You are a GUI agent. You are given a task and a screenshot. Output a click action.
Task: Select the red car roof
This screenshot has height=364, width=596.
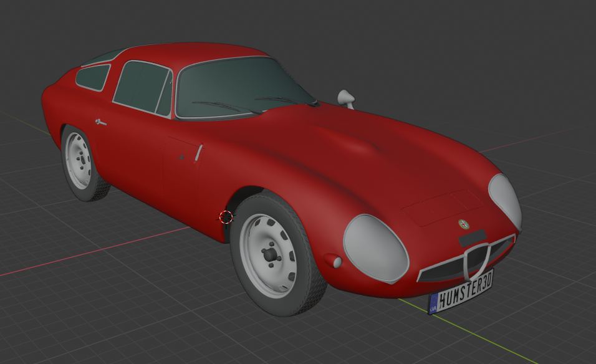tap(187, 53)
